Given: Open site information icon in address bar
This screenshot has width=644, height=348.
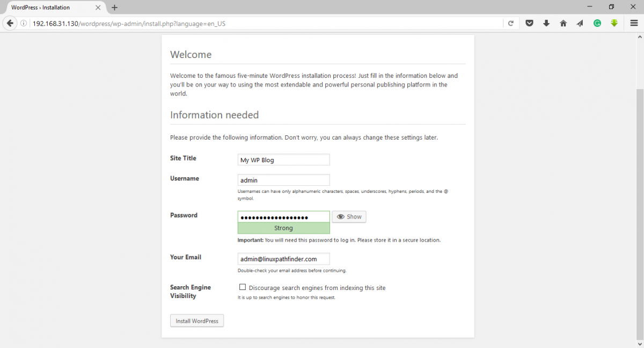Looking at the screenshot, I should [x=23, y=23].
